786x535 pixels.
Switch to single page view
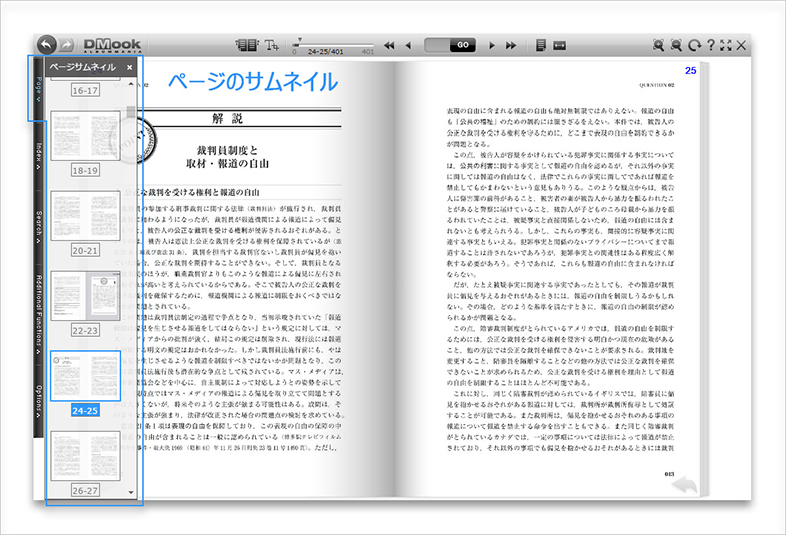click(540, 45)
